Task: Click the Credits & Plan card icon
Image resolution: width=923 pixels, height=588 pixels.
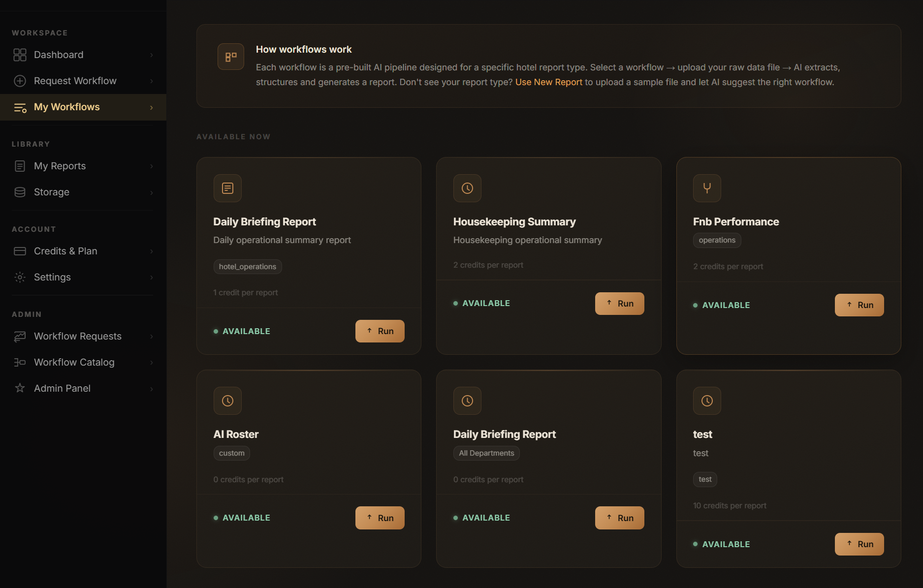Action: 20,251
